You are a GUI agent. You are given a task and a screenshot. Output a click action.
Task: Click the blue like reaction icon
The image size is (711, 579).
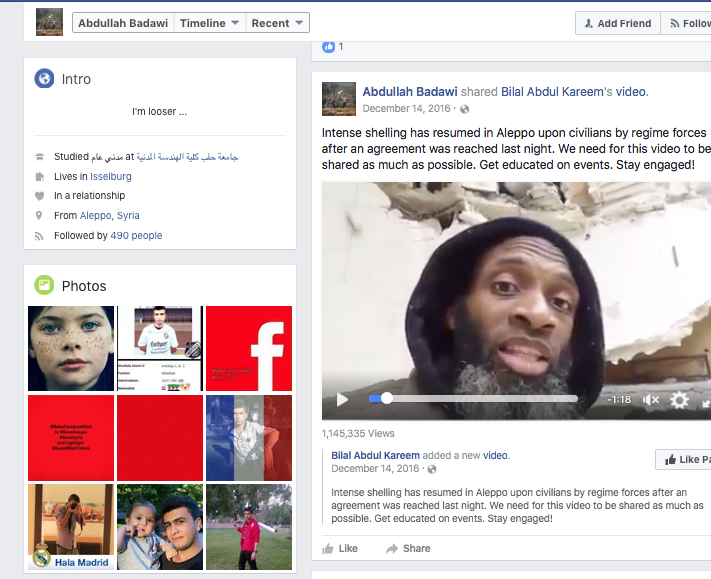coord(329,46)
